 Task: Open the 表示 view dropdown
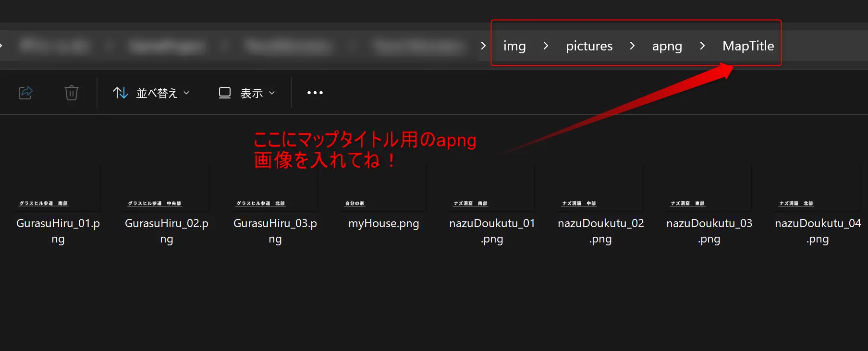[x=247, y=93]
